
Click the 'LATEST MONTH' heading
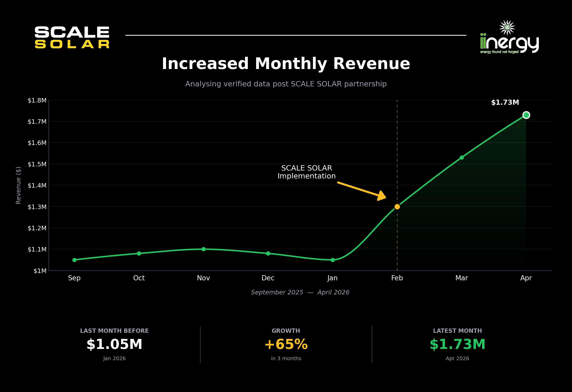tap(458, 331)
